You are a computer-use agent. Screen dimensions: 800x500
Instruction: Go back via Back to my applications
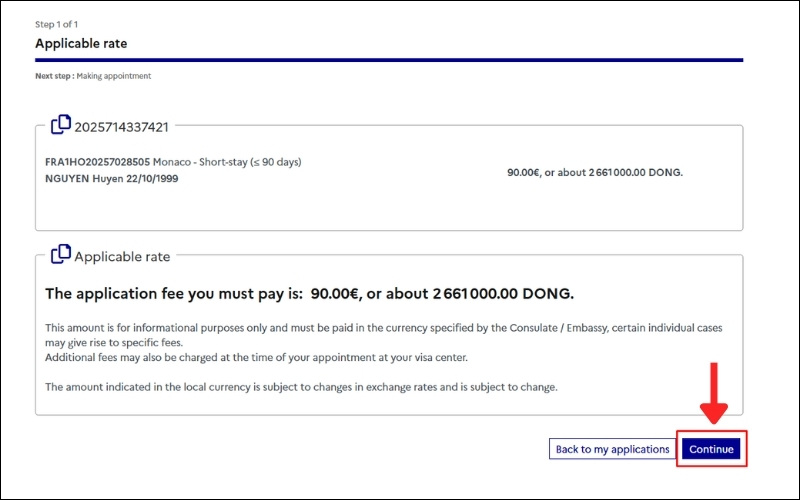[x=612, y=449]
